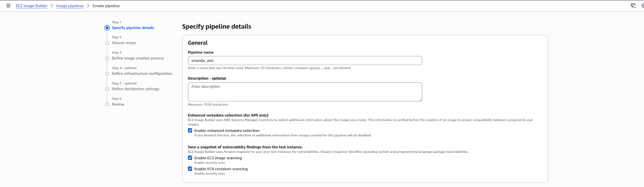This screenshot has height=187, width=644.
Task: Click the Step 2 circle indicator
Action: point(107,43)
